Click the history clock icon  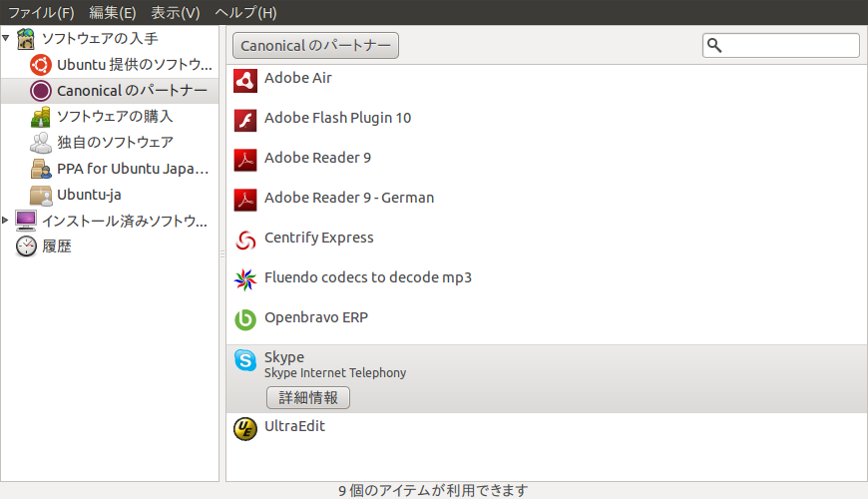pyautogui.click(x=26, y=246)
